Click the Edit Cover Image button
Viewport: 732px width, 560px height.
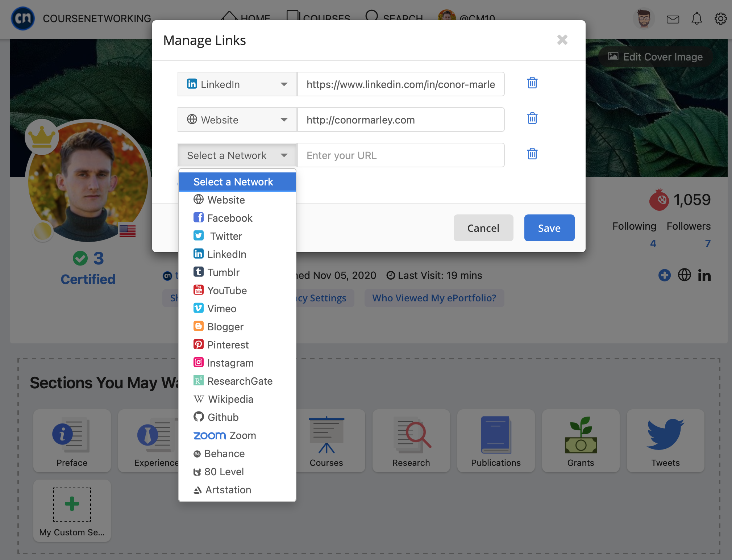click(x=656, y=57)
